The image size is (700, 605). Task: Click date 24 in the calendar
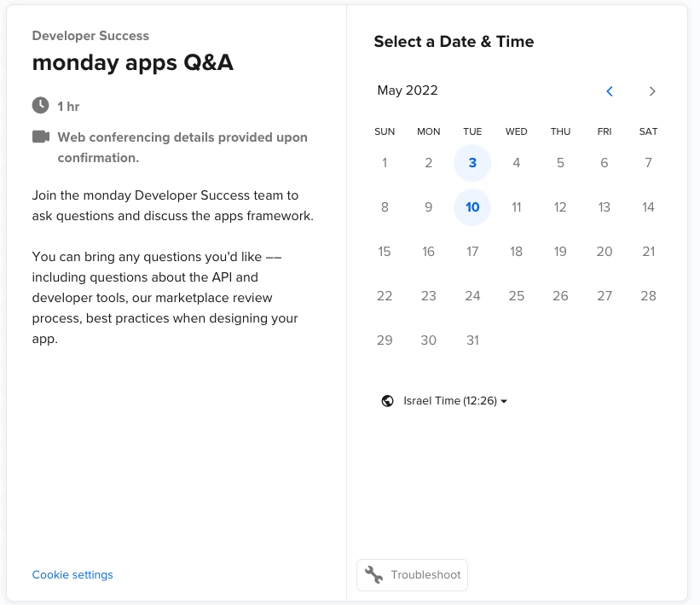point(472,295)
